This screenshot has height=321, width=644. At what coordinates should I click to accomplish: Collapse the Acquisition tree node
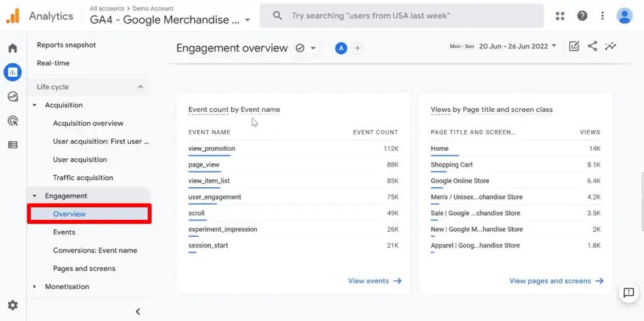coord(35,105)
